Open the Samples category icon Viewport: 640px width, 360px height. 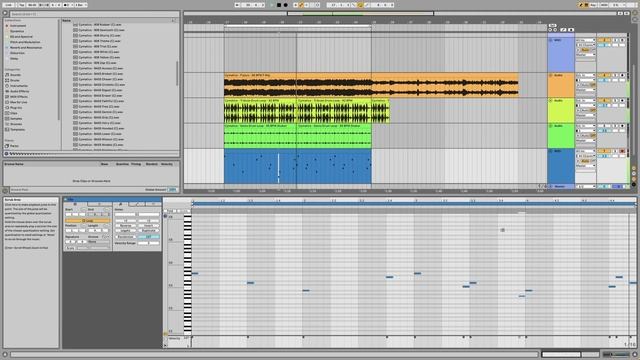pyautogui.click(x=7, y=119)
